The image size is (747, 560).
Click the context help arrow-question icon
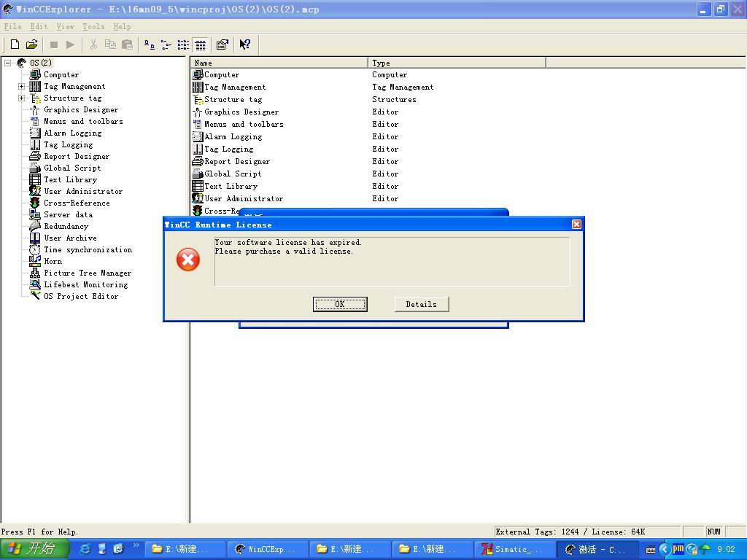pos(245,44)
